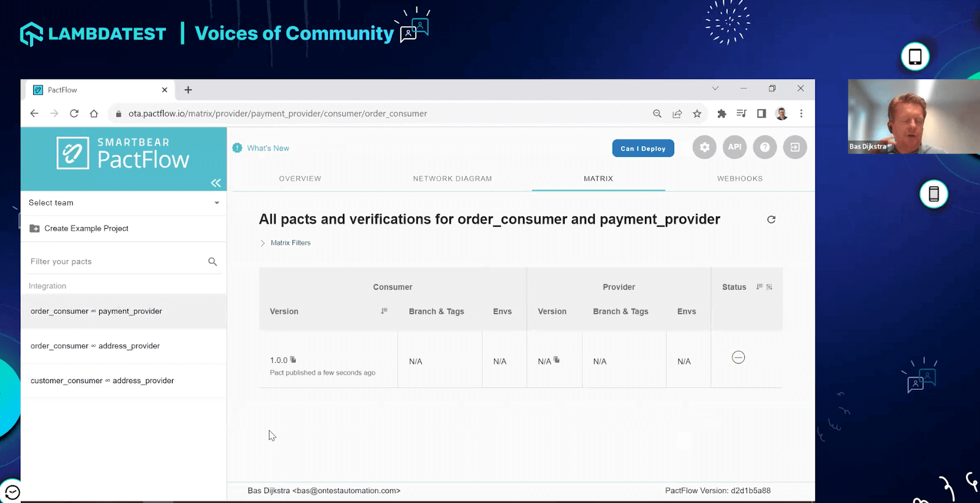Bookmark page using star icon

697,114
